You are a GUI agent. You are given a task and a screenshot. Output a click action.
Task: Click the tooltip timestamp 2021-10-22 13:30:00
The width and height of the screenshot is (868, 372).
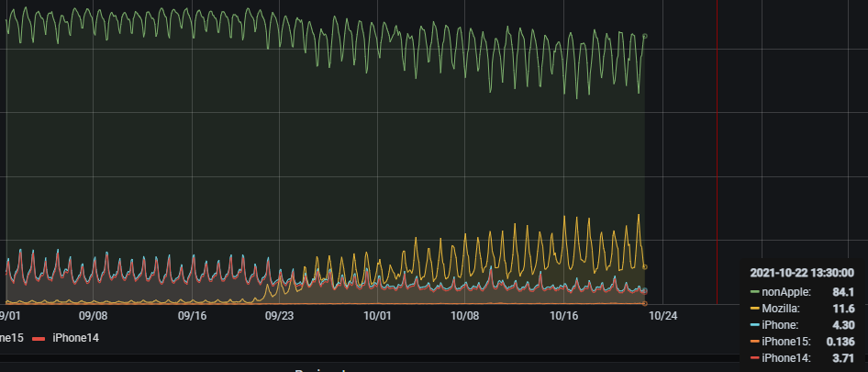pyautogui.click(x=802, y=273)
